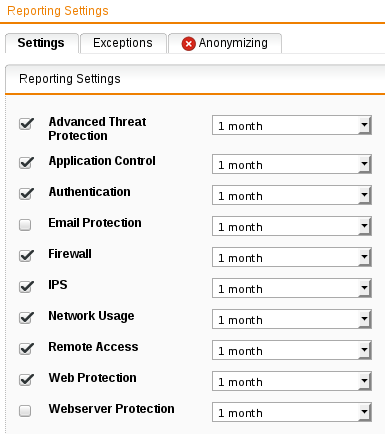Uncheck the Firewall checkbox
This screenshot has height=434, width=385.
(x=26, y=256)
